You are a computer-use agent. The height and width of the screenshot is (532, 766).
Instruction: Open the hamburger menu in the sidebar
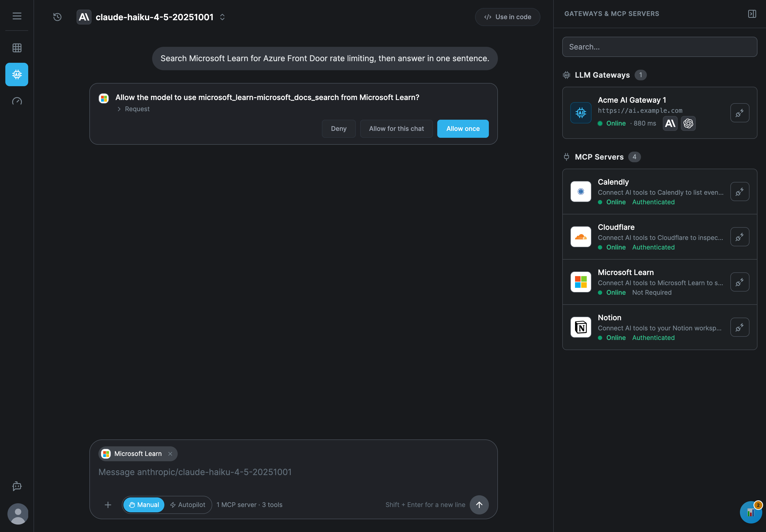17,16
